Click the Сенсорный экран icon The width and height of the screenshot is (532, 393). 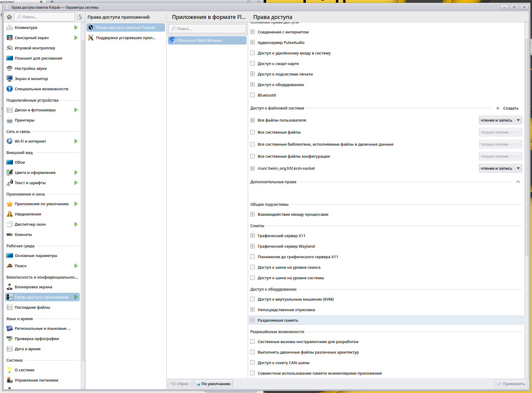(x=10, y=38)
